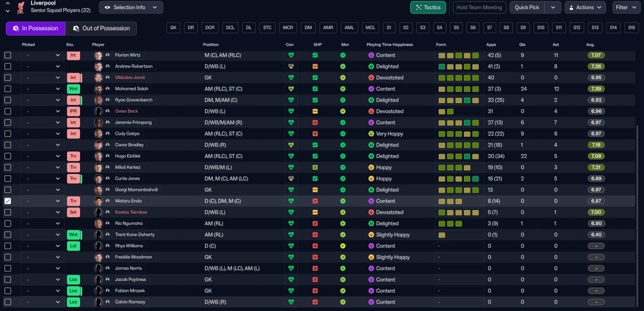Screen dimensions: 644x311
Task: Click Mohamed Salah's 7.39 average rating
Action: click(x=596, y=89)
